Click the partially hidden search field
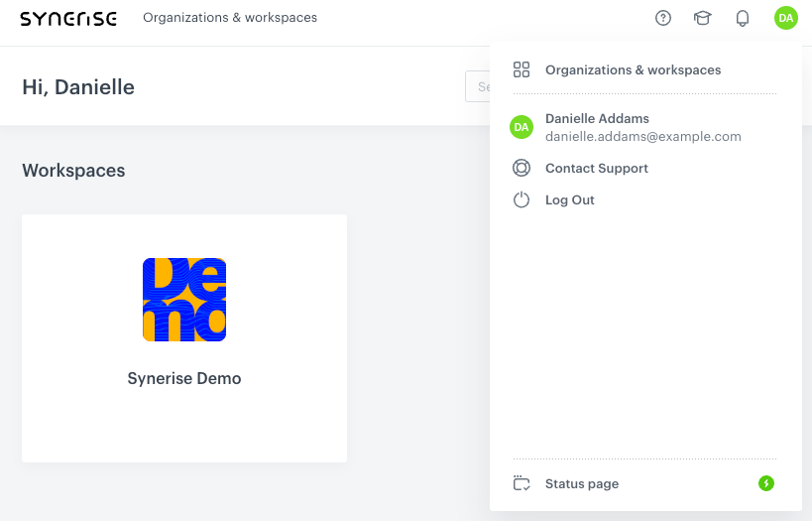 [478, 86]
